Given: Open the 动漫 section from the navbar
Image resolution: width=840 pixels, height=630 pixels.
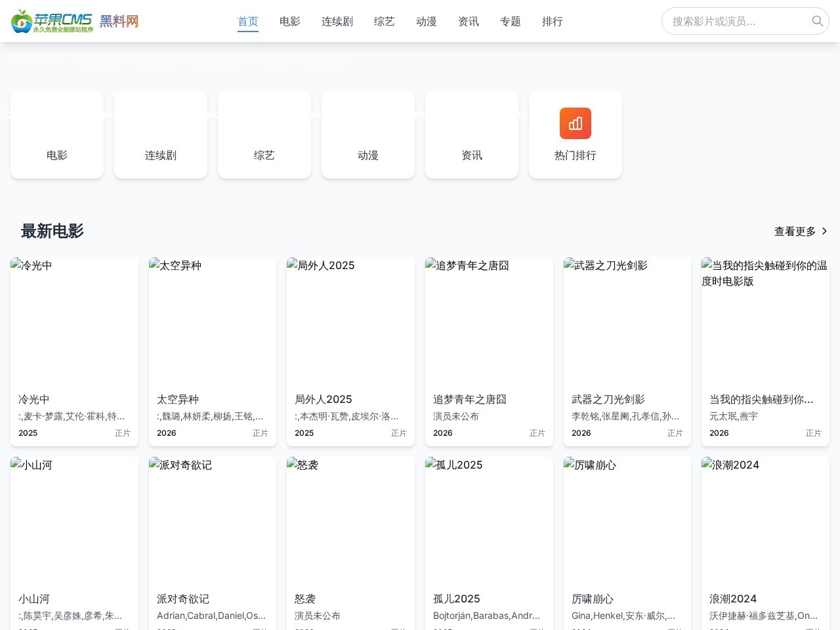Looking at the screenshot, I should [x=426, y=21].
